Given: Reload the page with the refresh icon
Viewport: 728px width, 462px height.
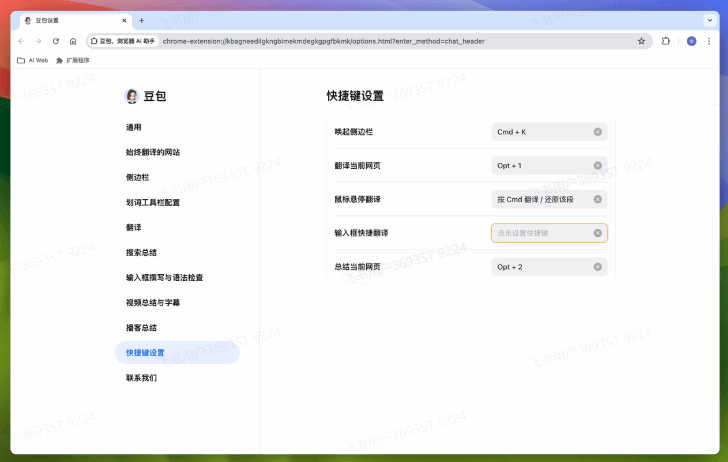Looking at the screenshot, I should pyautogui.click(x=56, y=41).
